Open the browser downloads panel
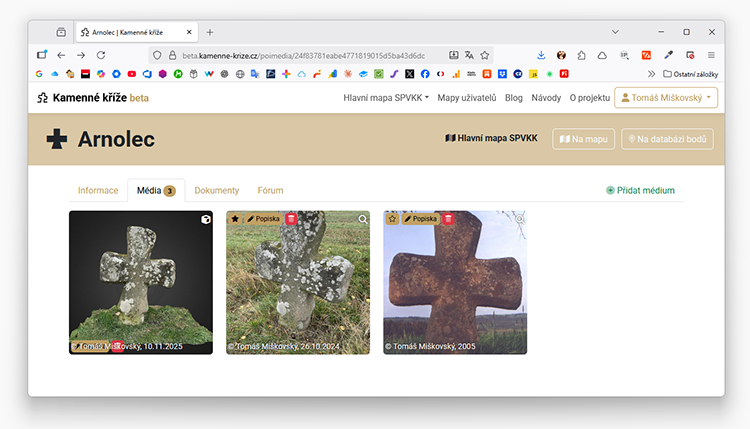This screenshot has height=429, width=750. click(x=541, y=55)
